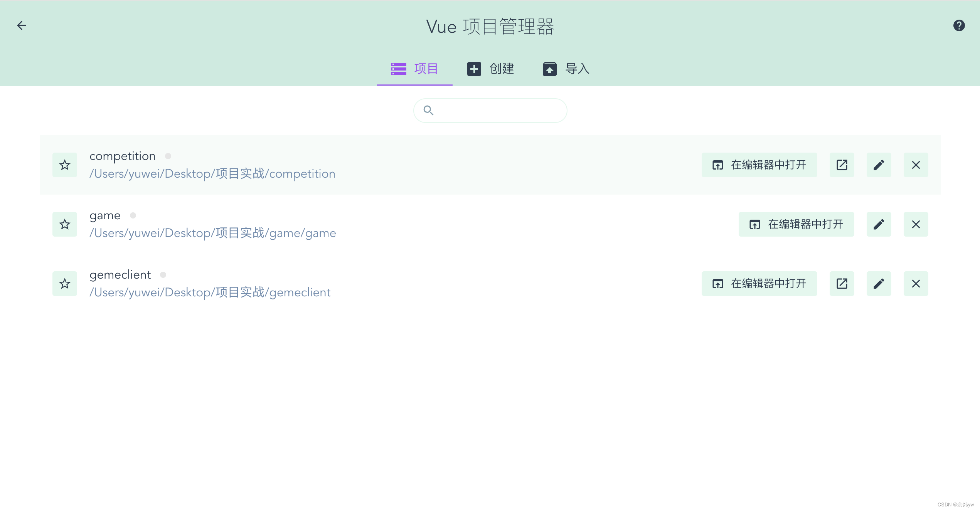Open competition in a new window icon
The image size is (980, 511).
tap(842, 165)
